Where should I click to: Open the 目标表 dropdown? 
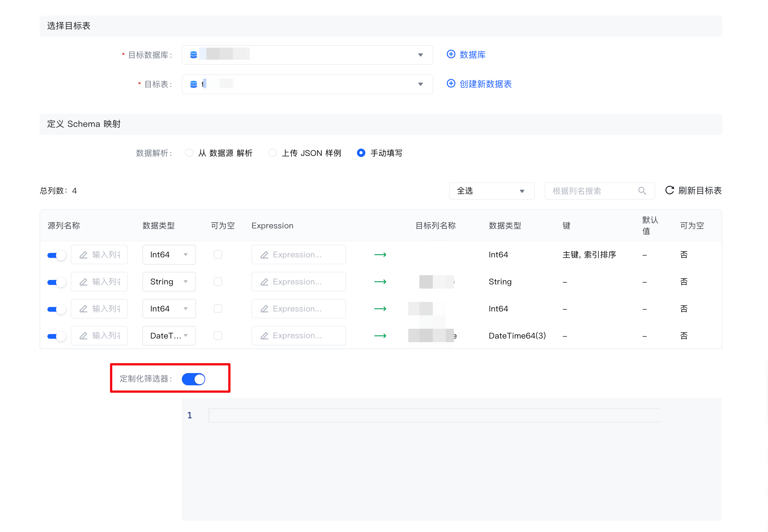pyautogui.click(x=307, y=84)
